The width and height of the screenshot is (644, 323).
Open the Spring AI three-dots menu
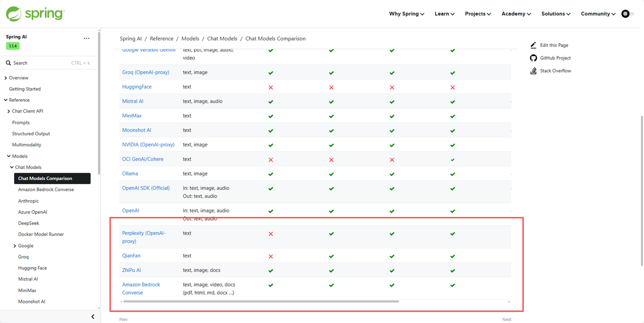point(87,38)
